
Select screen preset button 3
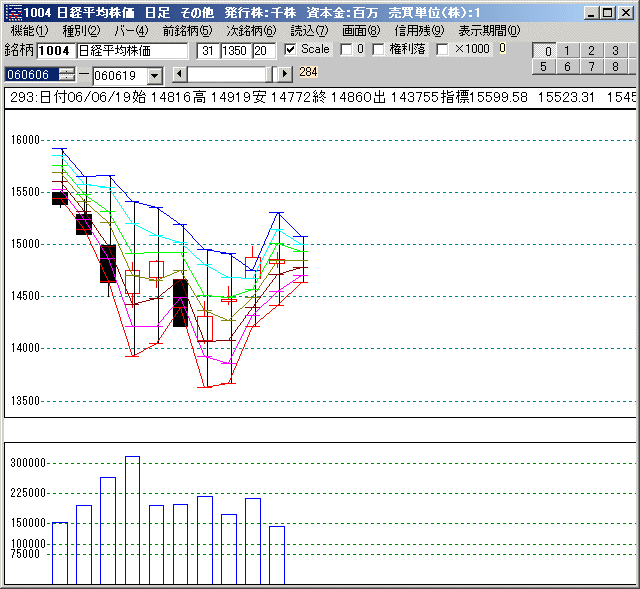pyautogui.click(x=615, y=51)
